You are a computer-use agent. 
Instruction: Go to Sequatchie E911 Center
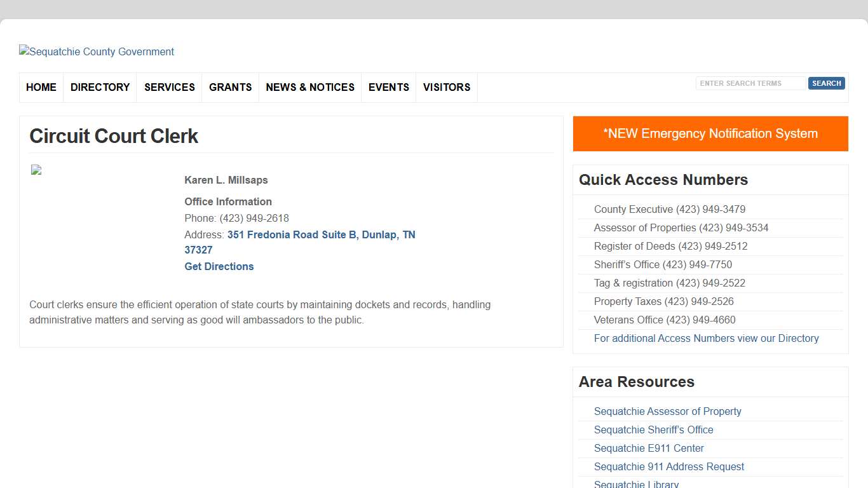(x=649, y=449)
